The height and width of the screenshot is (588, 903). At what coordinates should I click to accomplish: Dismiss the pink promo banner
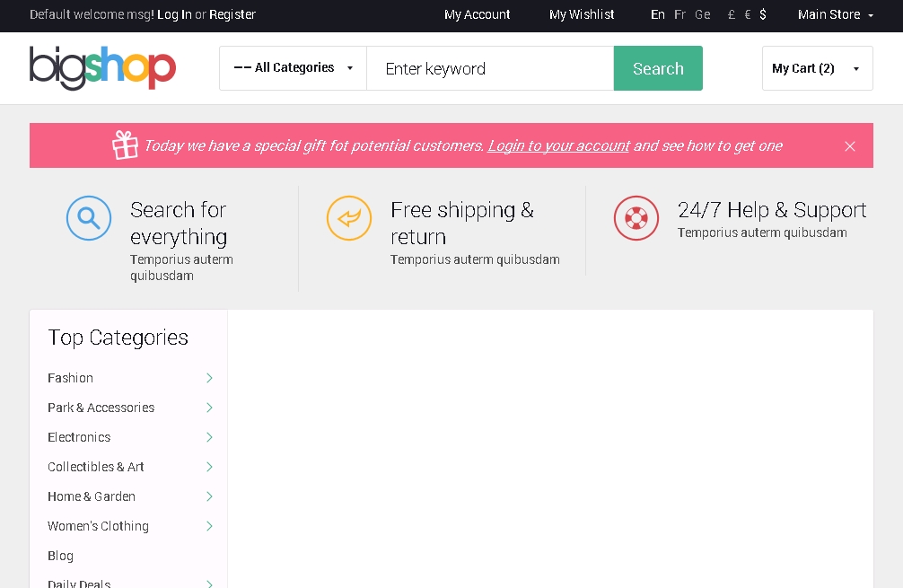[850, 146]
